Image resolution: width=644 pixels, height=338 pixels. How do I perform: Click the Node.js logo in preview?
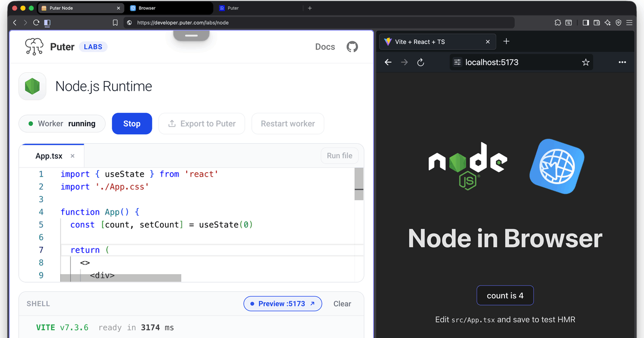[467, 165]
